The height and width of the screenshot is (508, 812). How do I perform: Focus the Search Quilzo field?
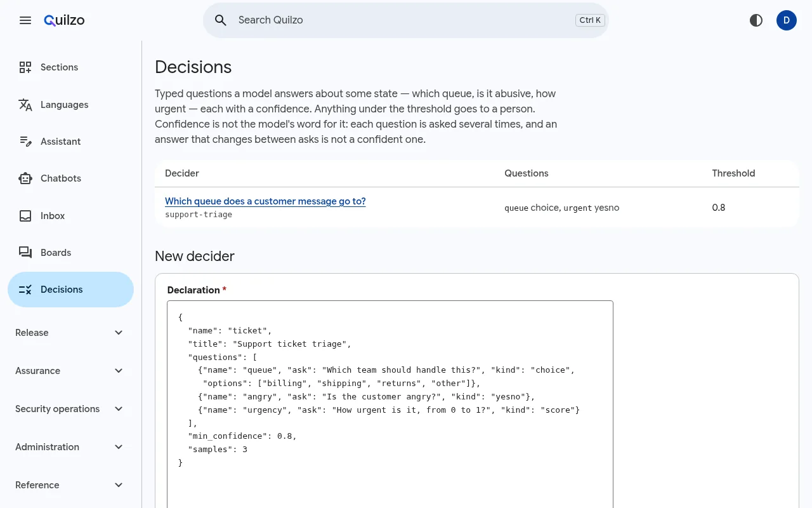406,20
